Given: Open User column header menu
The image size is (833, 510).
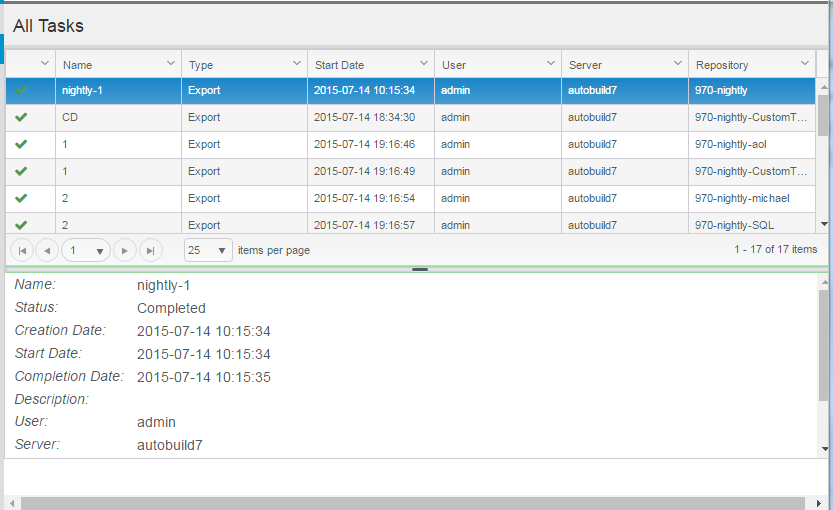Looking at the screenshot, I should tap(551, 63).
